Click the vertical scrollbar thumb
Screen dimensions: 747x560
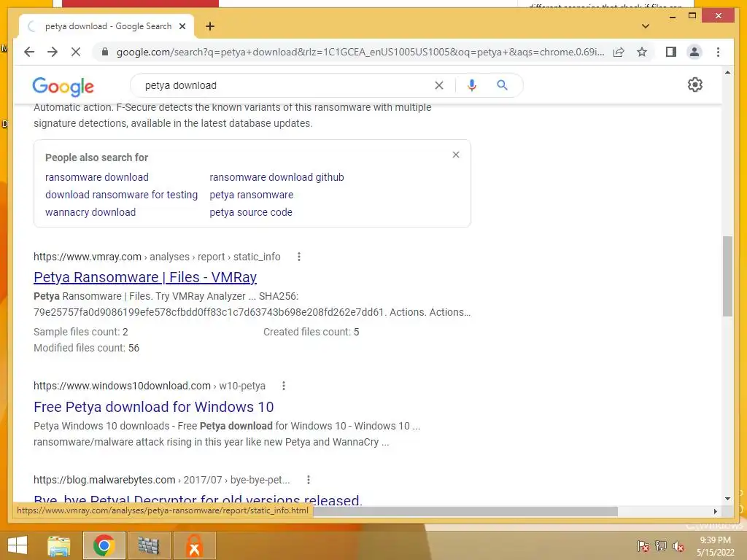[x=727, y=276]
